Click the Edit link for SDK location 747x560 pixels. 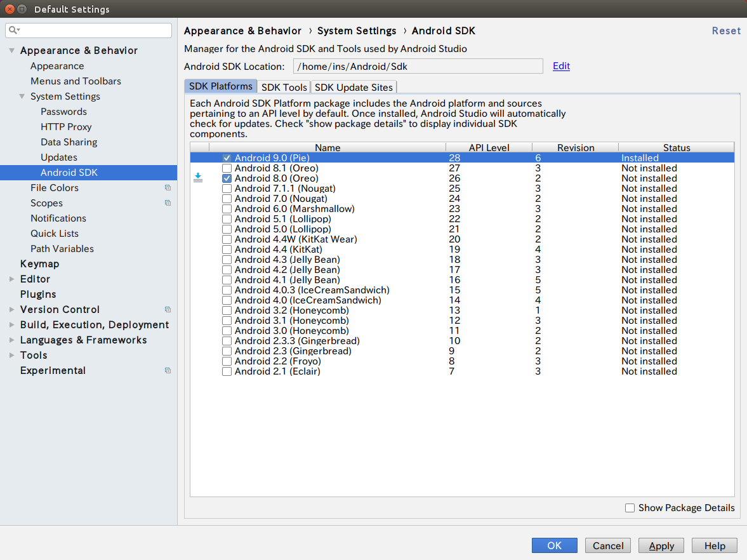561,66
